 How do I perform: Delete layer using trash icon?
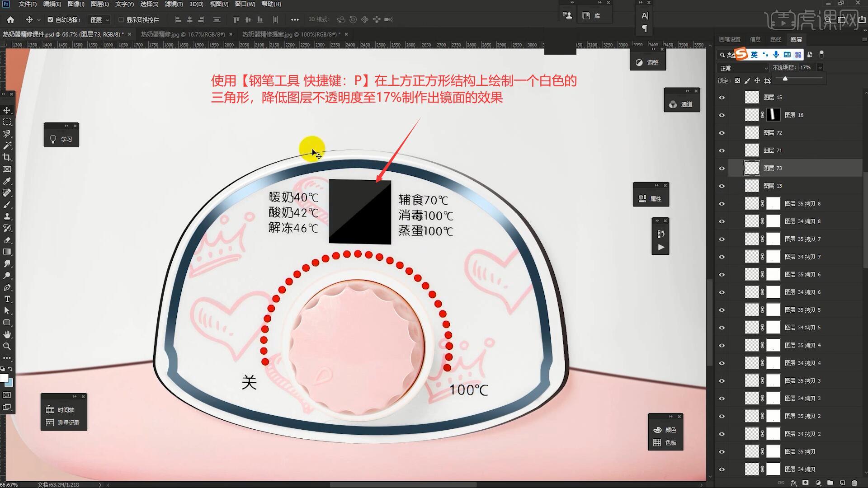(854, 483)
